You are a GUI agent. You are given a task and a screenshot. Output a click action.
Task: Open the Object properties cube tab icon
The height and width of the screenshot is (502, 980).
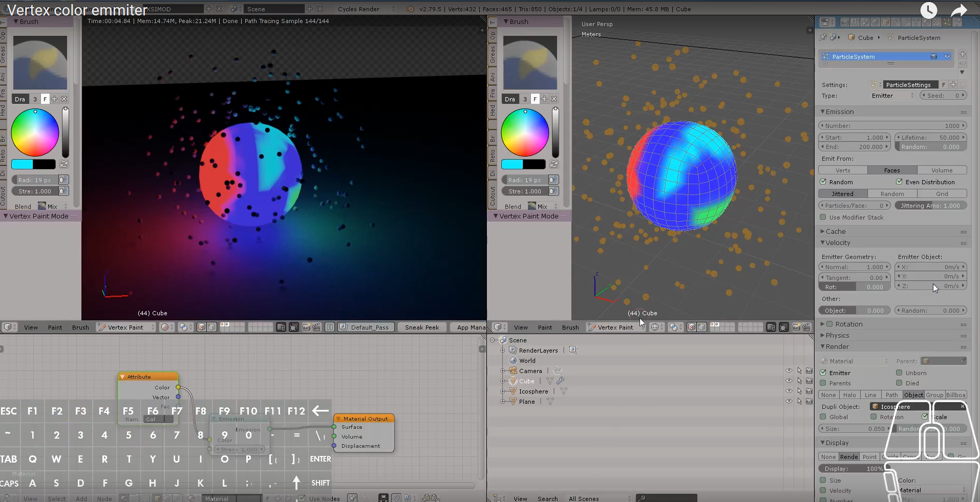click(885, 22)
